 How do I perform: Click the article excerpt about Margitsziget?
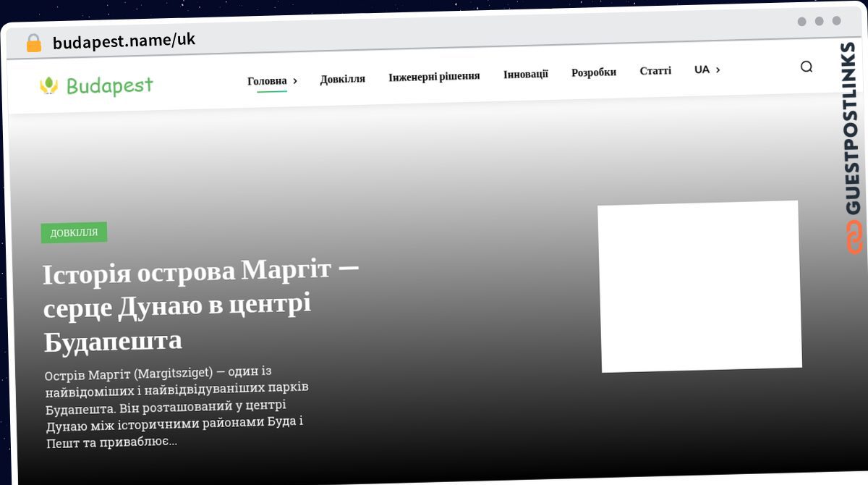[176, 406]
